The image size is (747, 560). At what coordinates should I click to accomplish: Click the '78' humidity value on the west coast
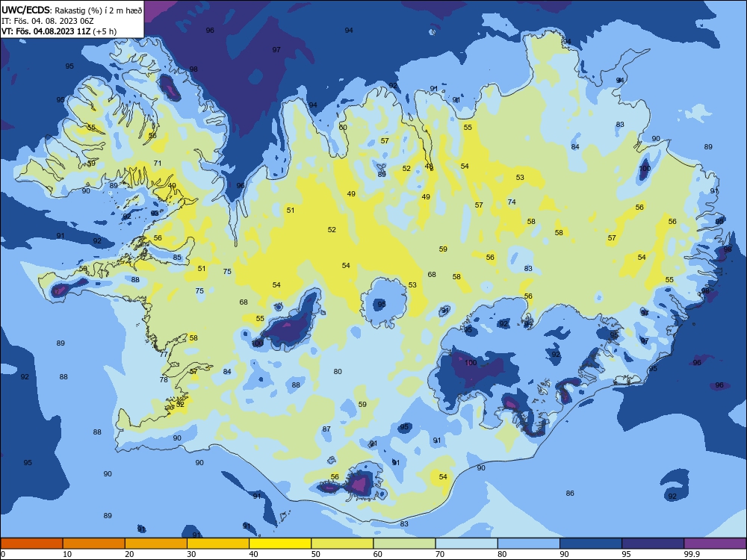pyautogui.click(x=164, y=379)
